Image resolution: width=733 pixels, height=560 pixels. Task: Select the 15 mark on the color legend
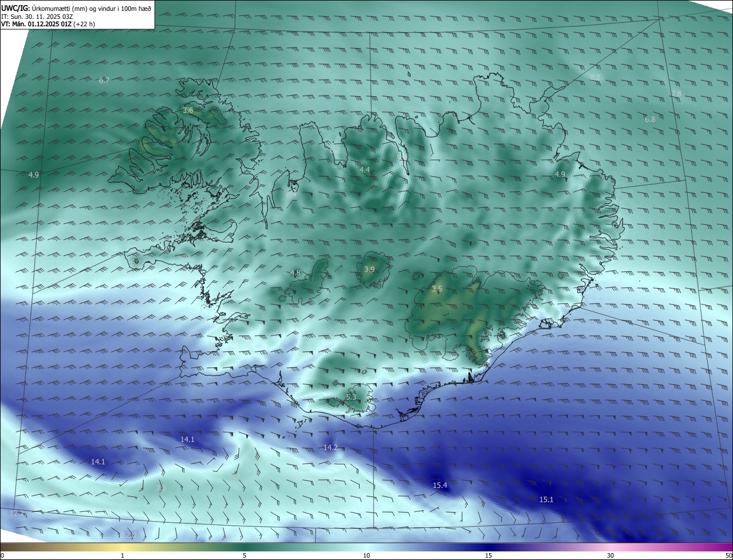(x=488, y=555)
